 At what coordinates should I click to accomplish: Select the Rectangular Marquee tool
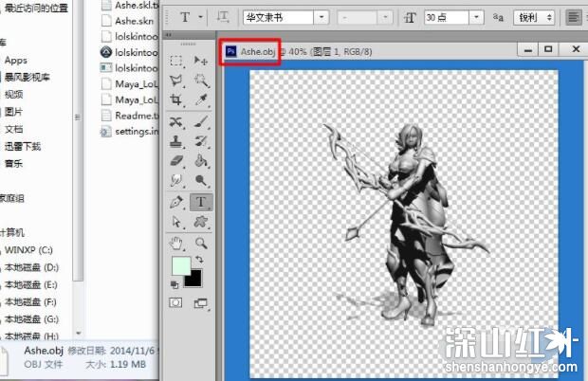pyautogui.click(x=176, y=60)
